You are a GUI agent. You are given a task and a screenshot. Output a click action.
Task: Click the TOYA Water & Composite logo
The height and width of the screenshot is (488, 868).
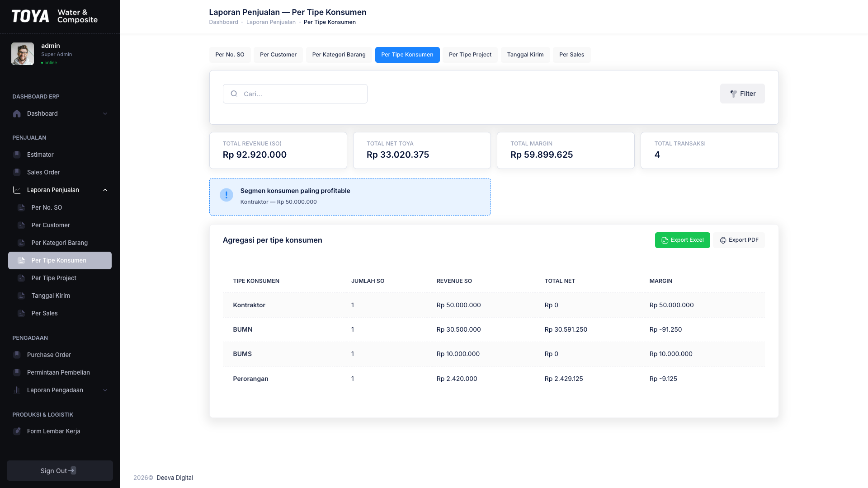point(54,16)
